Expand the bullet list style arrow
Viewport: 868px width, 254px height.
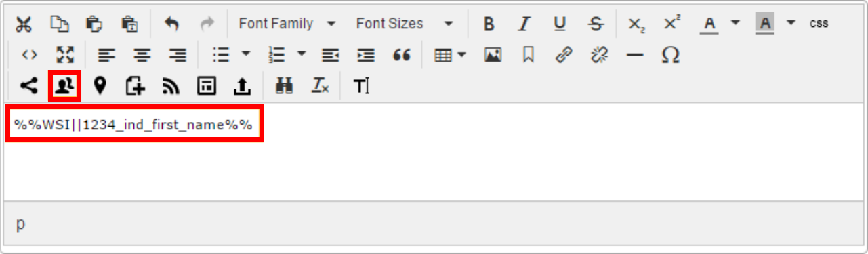point(247,54)
